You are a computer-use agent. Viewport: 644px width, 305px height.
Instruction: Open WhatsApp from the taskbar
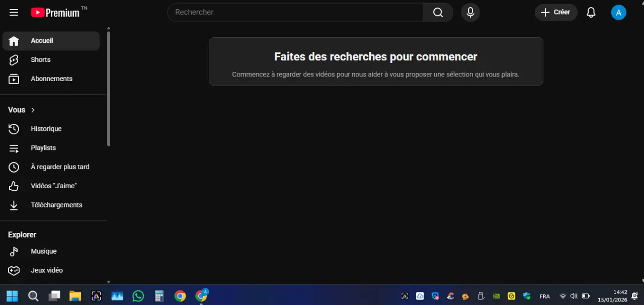138,296
